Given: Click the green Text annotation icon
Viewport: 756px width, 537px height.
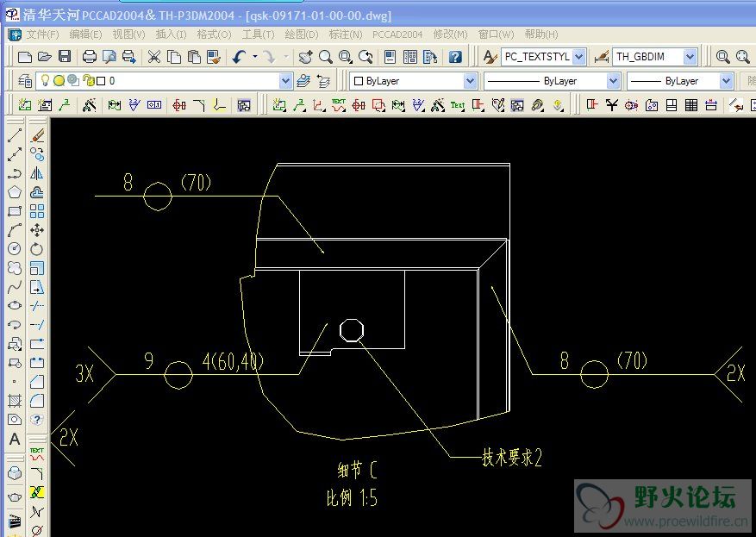Looking at the screenshot, I should coord(457,104).
